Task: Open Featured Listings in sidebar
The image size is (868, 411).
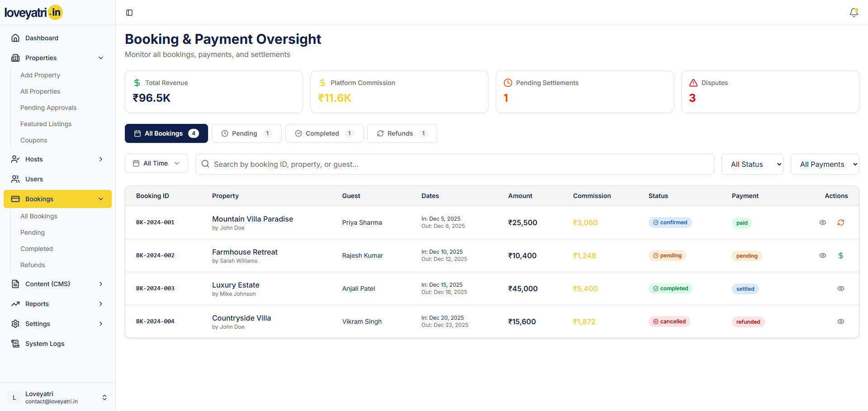Action: pyautogui.click(x=46, y=124)
